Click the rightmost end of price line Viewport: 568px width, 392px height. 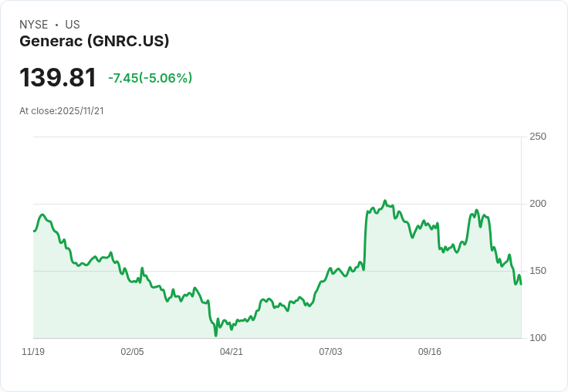point(521,284)
